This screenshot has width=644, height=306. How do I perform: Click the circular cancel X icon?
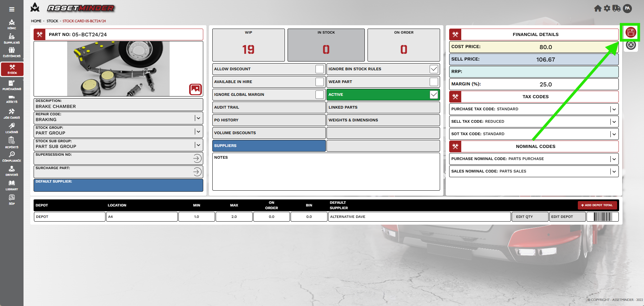(631, 45)
